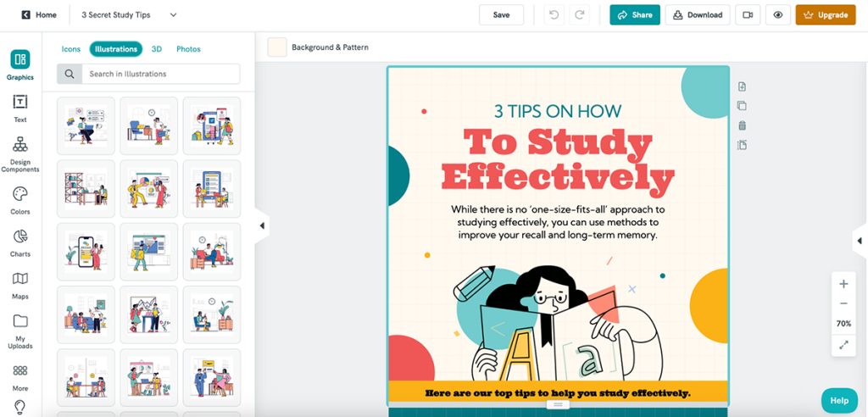Click the Background & Pattern label
This screenshot has width=868, height=417.
click(x=330, y=47)
